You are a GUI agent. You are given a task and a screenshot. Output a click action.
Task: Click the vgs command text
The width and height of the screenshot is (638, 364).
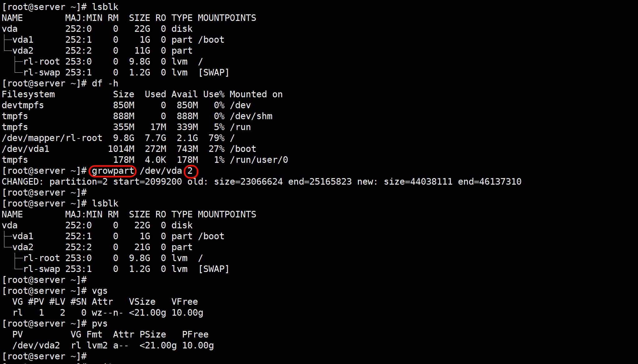point(100,291)
